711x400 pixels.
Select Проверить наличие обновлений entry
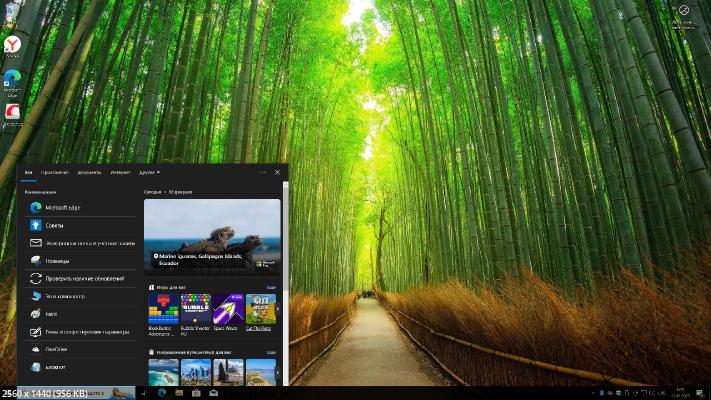tap(80, 278)
